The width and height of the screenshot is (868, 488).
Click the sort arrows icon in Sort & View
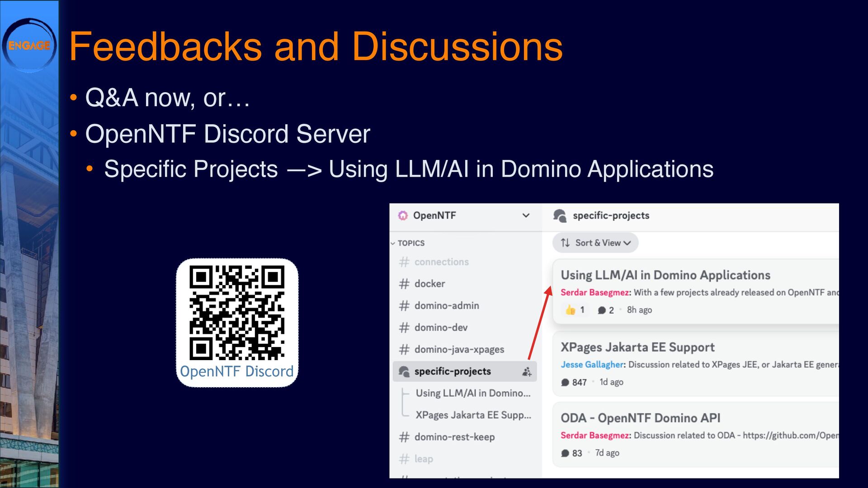coord(565,243)
